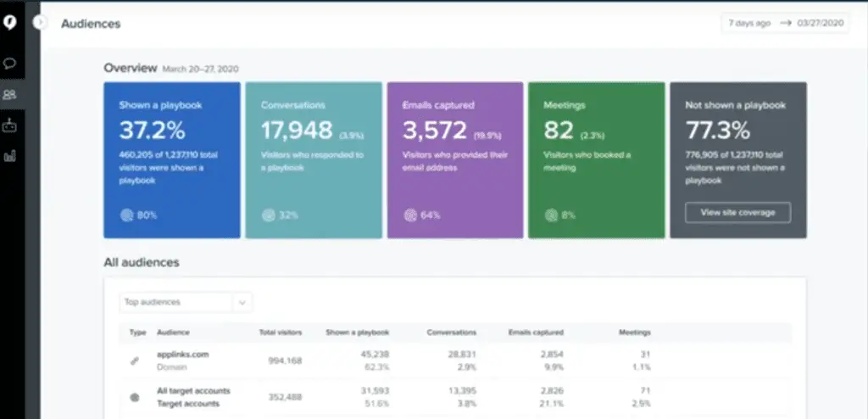
Task: Open the Reports bar chart icon
Action: coord(11,156)
